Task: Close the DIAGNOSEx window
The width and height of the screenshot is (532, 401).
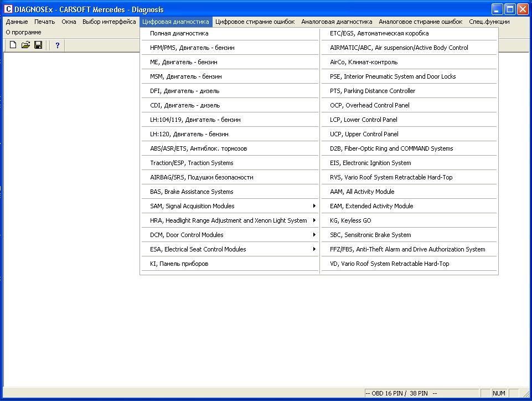Action: [523, 9]
